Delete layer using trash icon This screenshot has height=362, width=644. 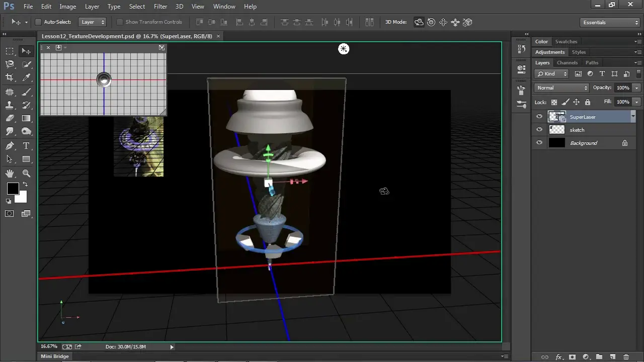pos(626,357)
